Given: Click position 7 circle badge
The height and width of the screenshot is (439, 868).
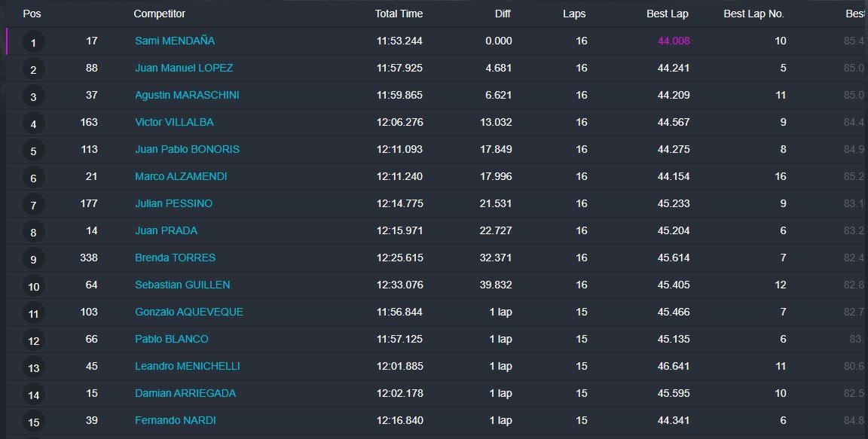Looking at the screenshot, I should coord(33,205).
